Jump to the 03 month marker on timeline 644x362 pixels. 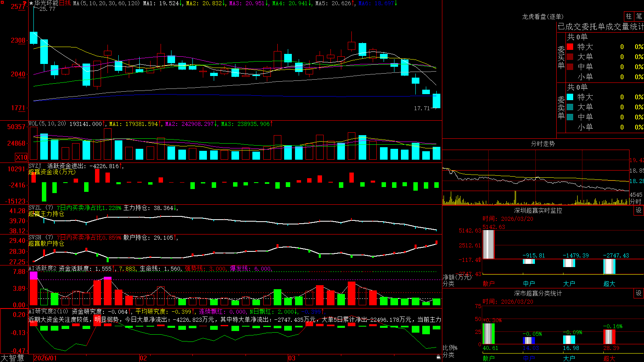tap(292, 358)
